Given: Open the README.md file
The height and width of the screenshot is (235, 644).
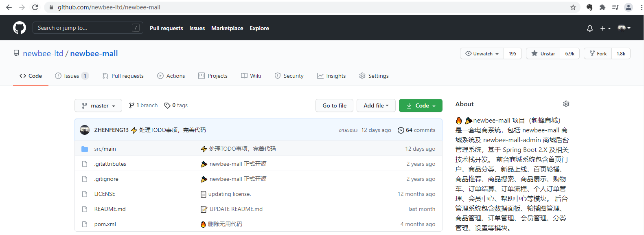Looking at the screenshot, I should tap(110, 209).
